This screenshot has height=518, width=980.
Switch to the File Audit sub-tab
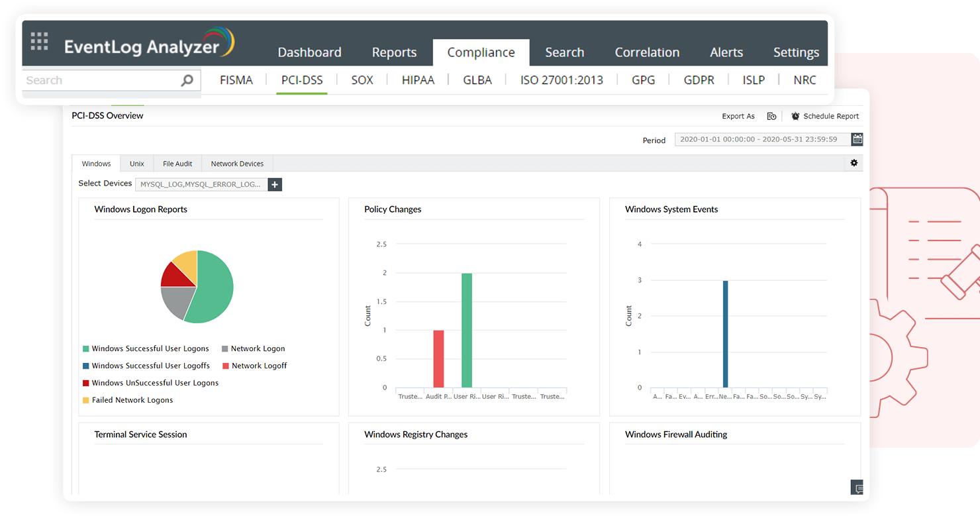(x=177, y=164)
